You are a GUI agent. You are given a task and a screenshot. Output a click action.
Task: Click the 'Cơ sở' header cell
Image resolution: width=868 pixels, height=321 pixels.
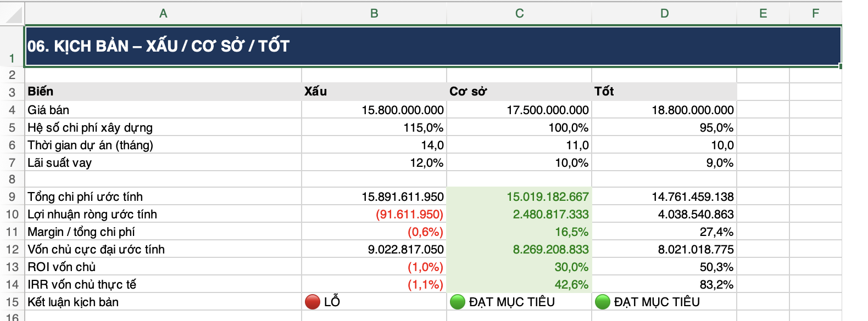tap(519, 92)
